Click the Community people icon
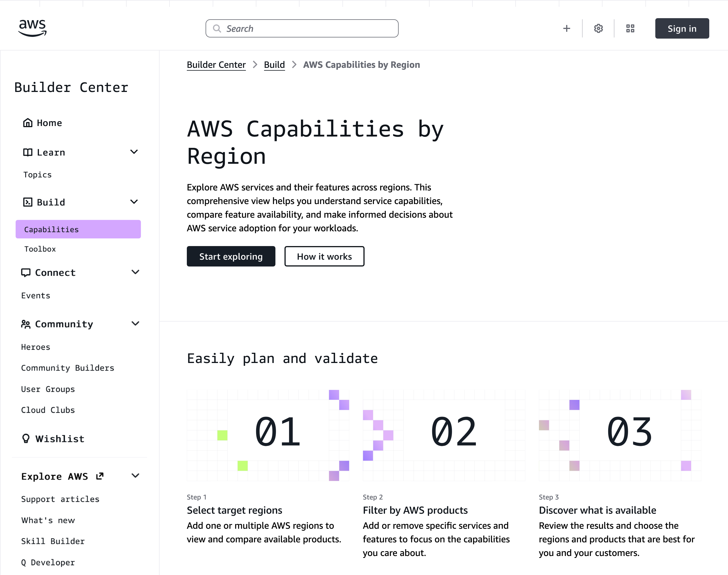Screen dimensions: 728x575 pos(25,324)
